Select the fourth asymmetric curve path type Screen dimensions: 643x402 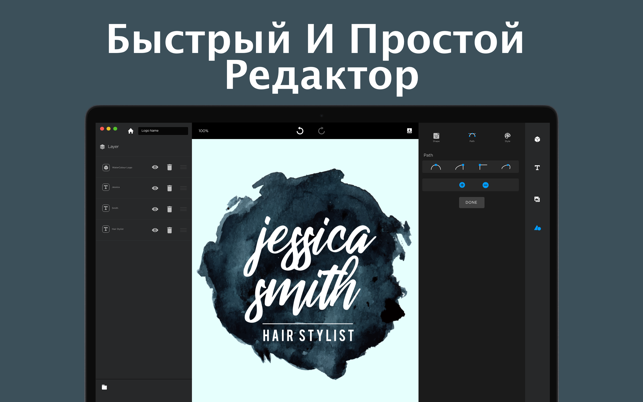506,167
